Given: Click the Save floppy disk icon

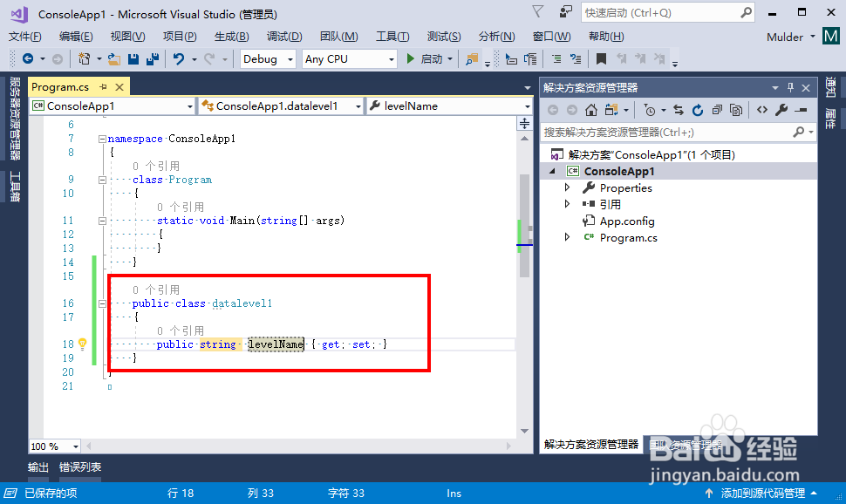Looking at the screenshot, I should (133, 58).
